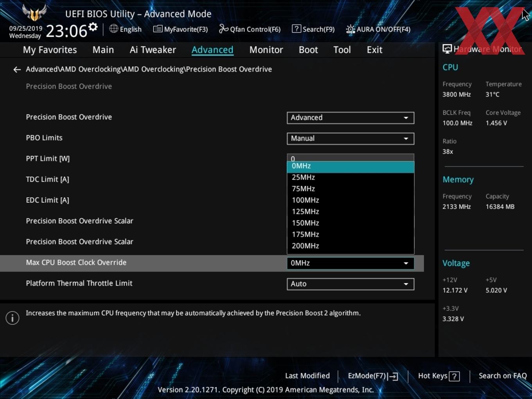
Task: Choose the 25MHz option
Action: [350, 178]
